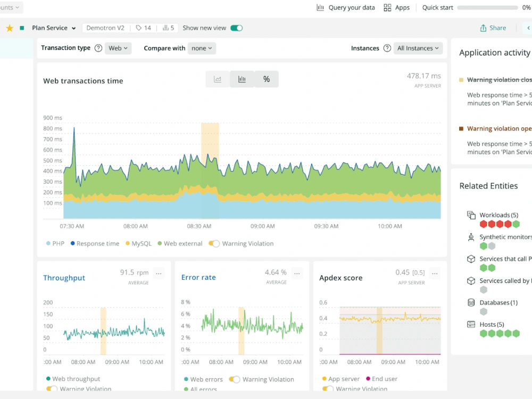Click the Services called by icon
Image resolution: width=532 pixels, height=399 pixels.
coord(471,281)
